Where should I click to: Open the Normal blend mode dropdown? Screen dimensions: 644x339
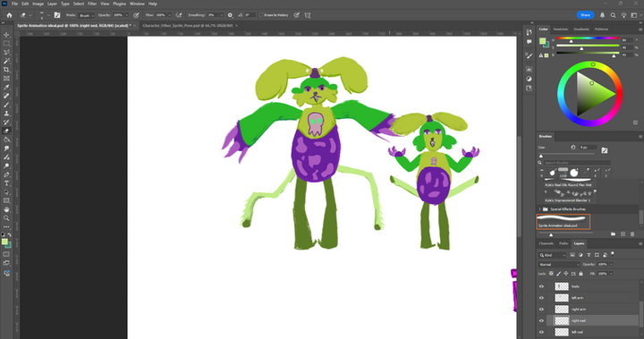click(x=558, y=265)
